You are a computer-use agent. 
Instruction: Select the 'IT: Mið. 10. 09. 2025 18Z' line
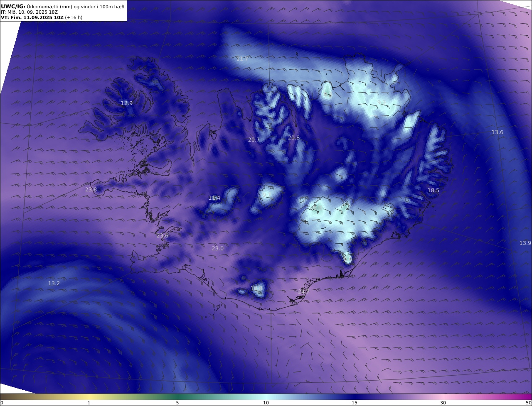click(29, 12)
